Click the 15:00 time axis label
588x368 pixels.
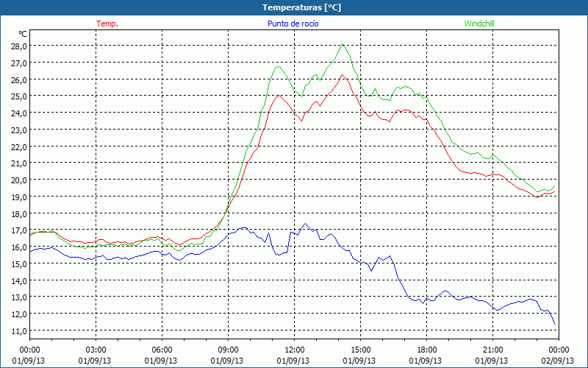pos(360,350)
